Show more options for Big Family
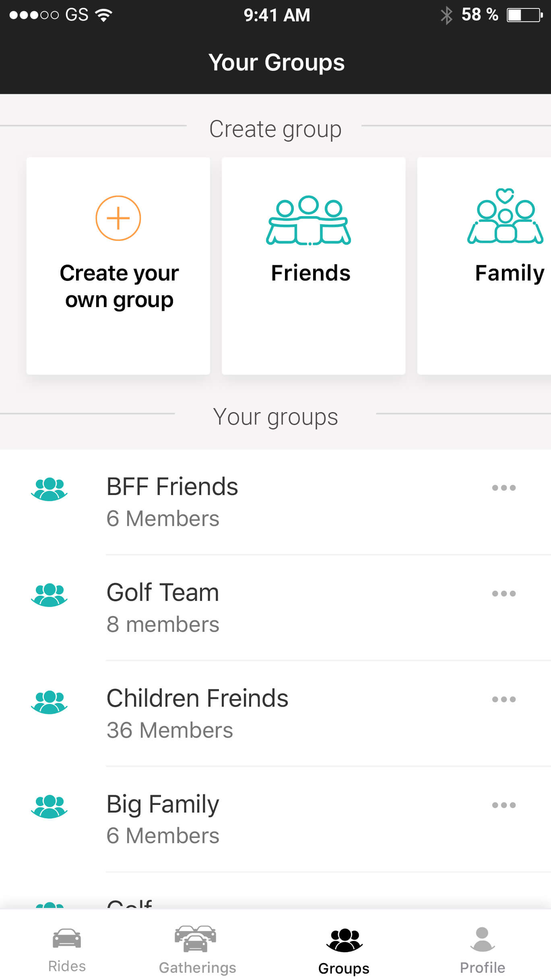The height and width of the screenshot is (980, 551). [x=504, y=805]
